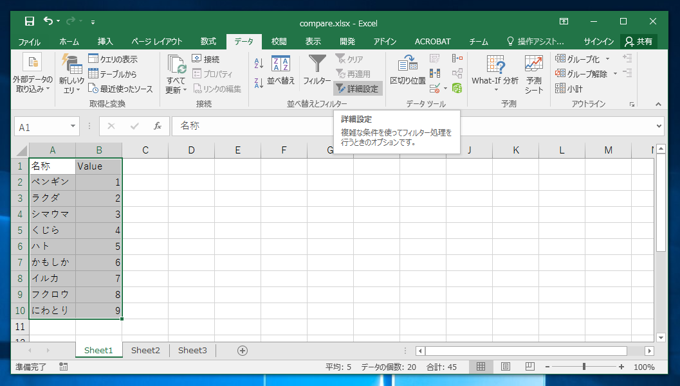Click the サインイン link
680x386 pixels.
(598, 42)
